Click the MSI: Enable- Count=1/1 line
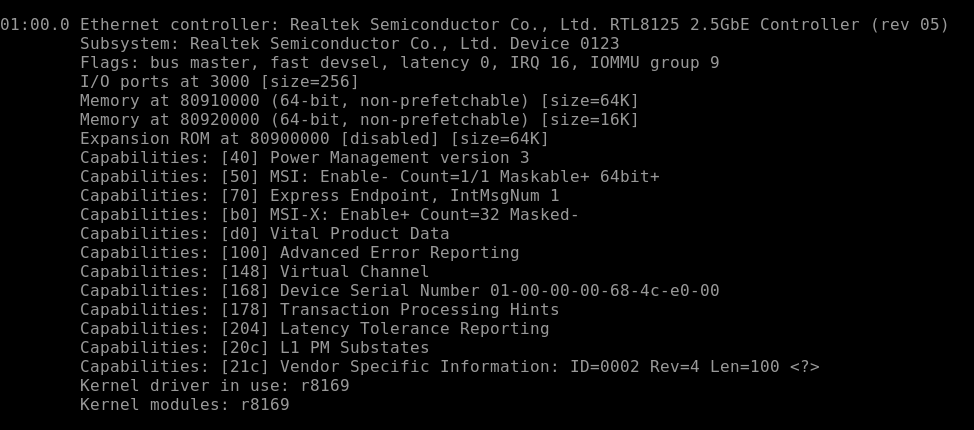Image resolution: width=974 pixels, height=430 pixels. [370, 177]
